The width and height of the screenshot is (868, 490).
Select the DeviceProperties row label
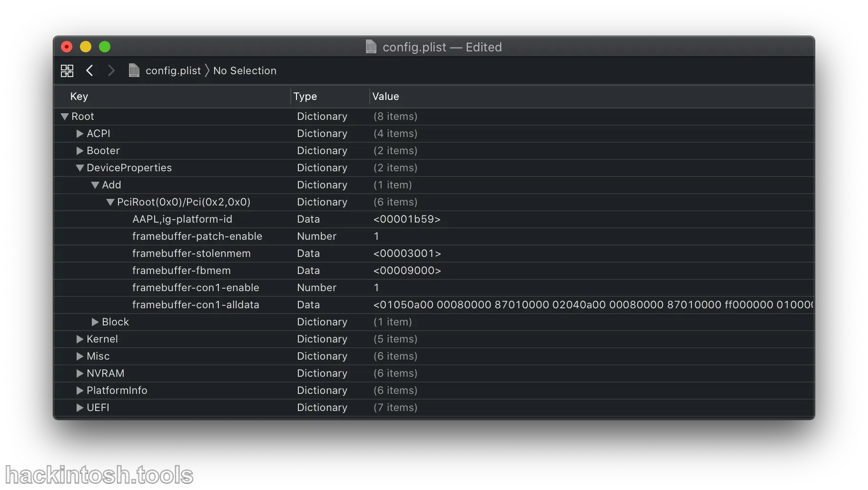129,168
